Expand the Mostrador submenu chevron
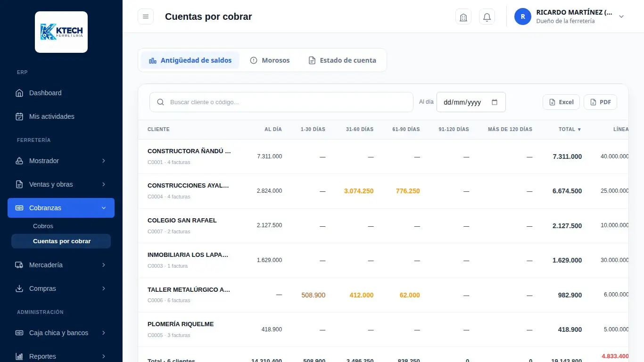Screen dimensions: 644x362 point(104,161)
